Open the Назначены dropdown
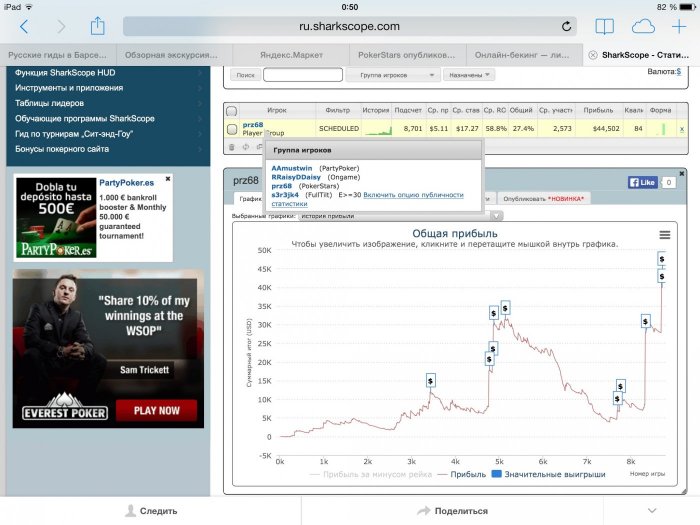The width and height of the screenshot is (700, 525). 469,75
